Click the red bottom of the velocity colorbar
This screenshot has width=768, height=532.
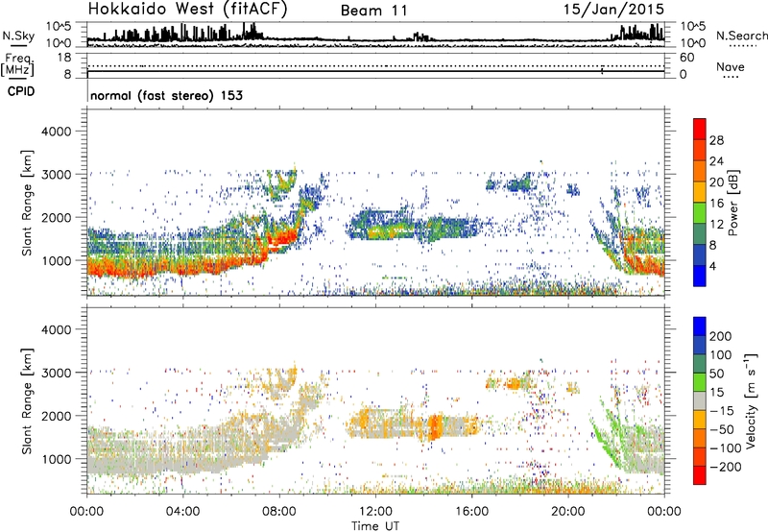[700, 475]
